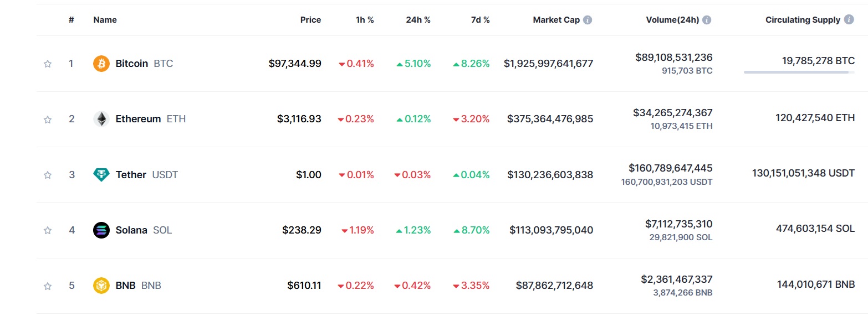Image resolution: width=868 pixels, height=316 pixels.
Task: Open the Market Cap info icon
Action: click(588, 20)
